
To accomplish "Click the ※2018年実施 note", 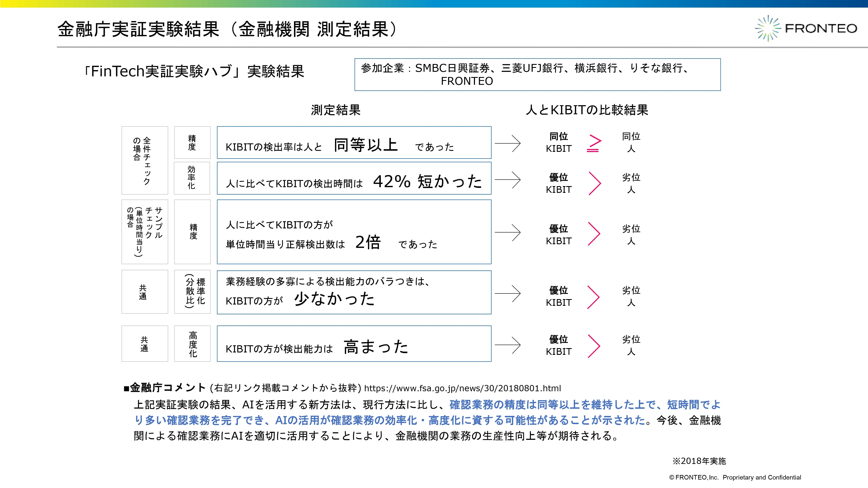I will coord(699,461).
